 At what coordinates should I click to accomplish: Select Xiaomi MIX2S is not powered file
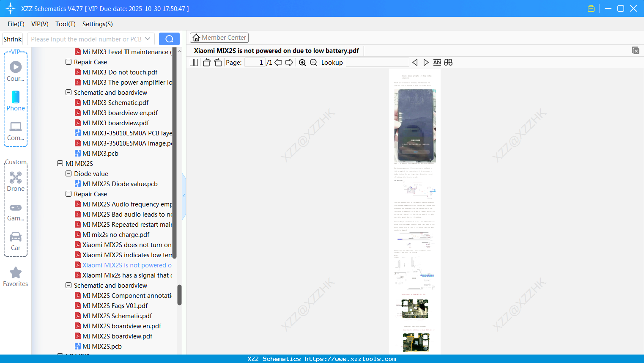point(127,265)
